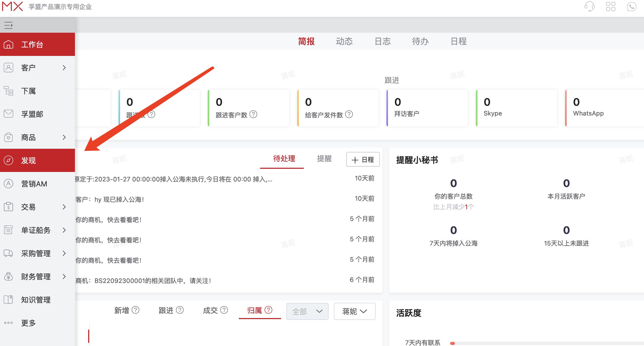Open the 全部 filter dropdown
644x346 pixels.
coord(307,311)
